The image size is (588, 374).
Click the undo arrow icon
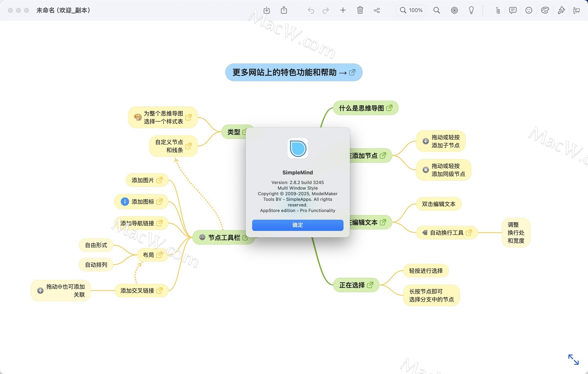(311, 10)
